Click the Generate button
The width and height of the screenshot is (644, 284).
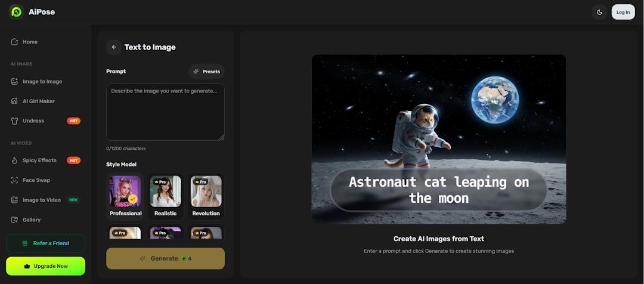coord(166,258)
